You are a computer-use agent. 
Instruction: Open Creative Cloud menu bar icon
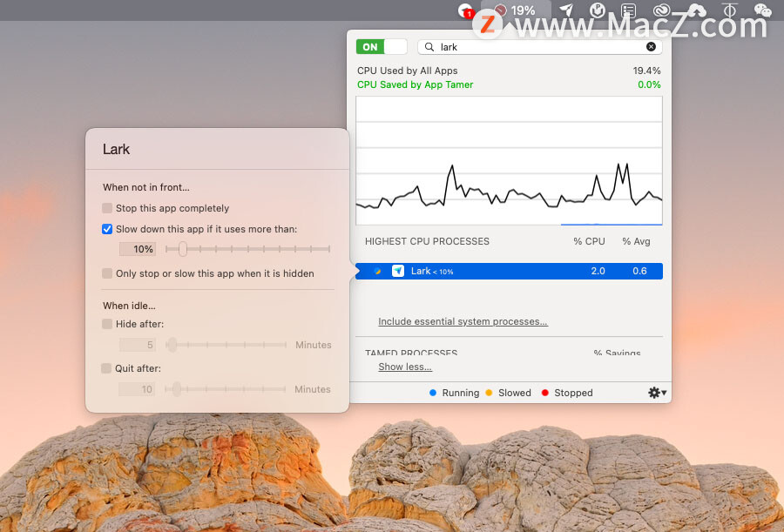point(662,10)
